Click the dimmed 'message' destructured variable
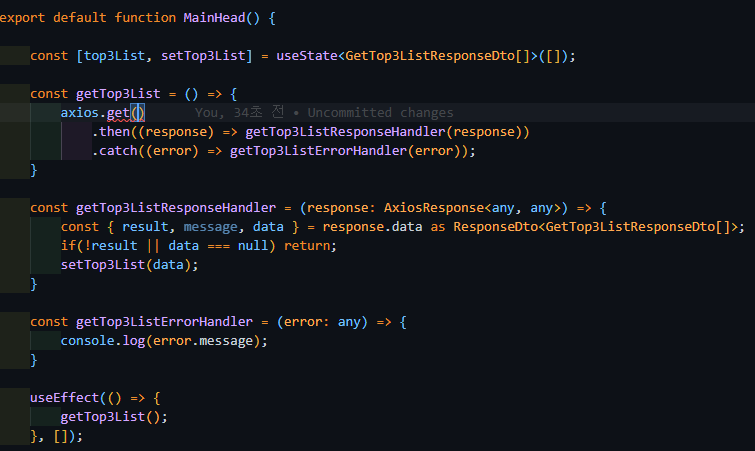 coord(210,227)
